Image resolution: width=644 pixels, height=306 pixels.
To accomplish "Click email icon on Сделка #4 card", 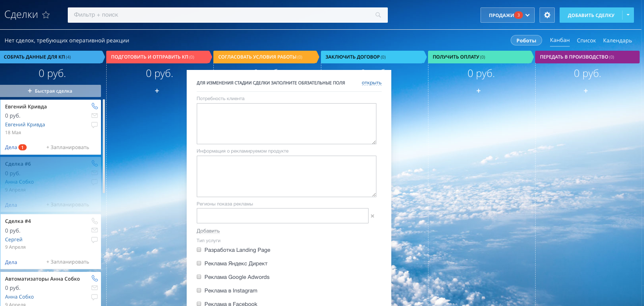I will point(94,230).
